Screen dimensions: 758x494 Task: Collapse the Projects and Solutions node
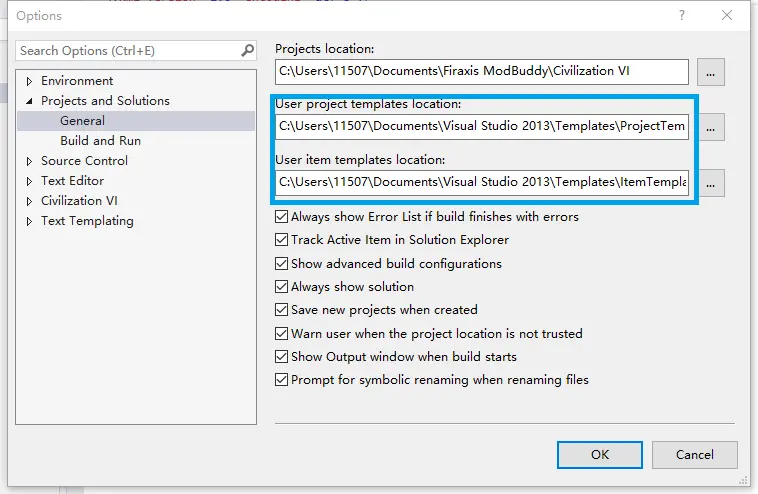(x=29, y=101)
